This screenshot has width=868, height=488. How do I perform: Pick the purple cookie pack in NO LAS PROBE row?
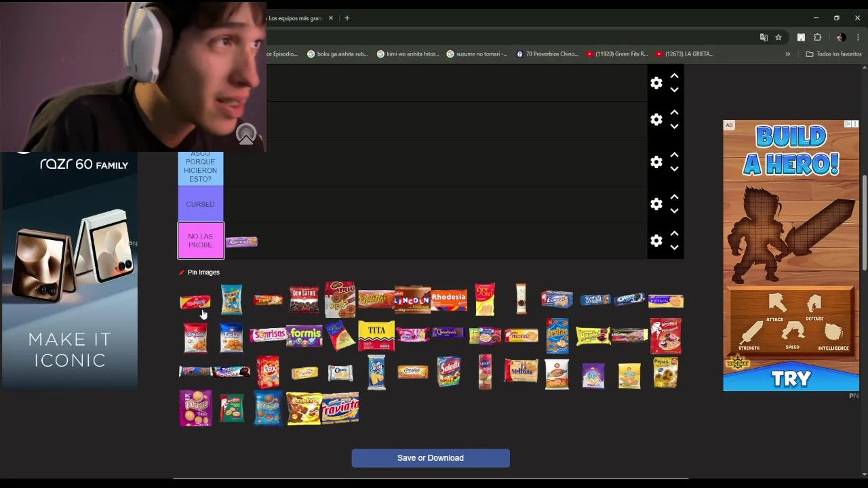[242, 242]
